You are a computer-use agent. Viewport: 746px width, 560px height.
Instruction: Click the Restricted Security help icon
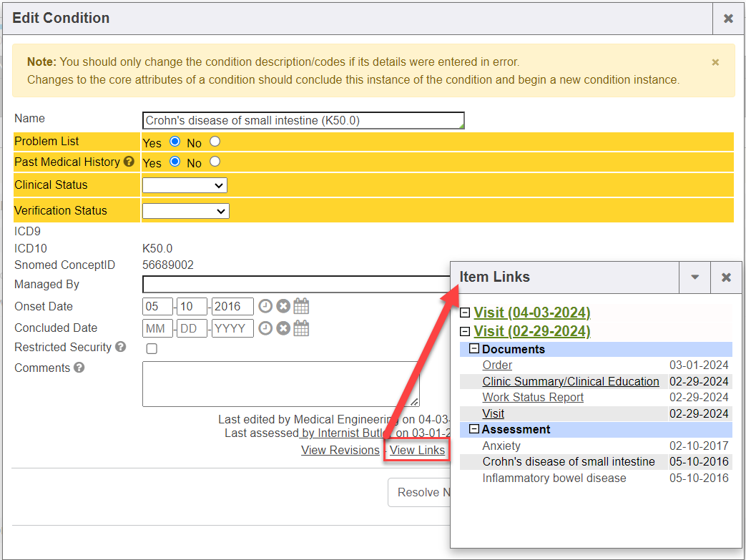pos(121,348)
